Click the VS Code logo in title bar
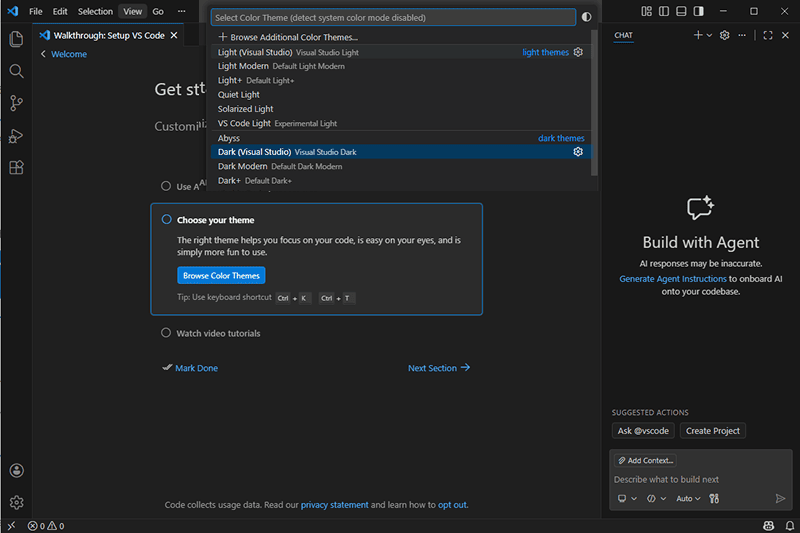Image resolution: width=800 pixels, height=533 pixels. pos(13,11)
